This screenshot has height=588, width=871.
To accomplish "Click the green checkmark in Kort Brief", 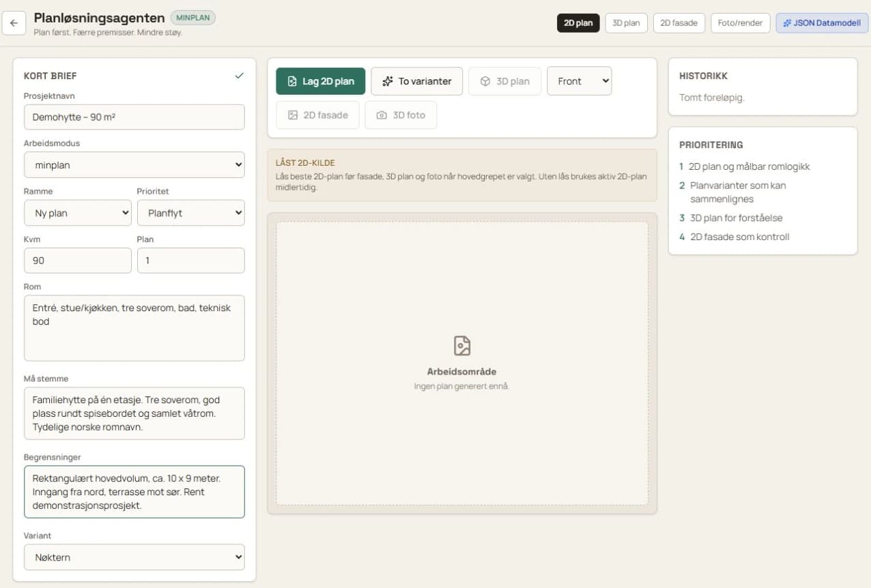I will click(239, 76).
